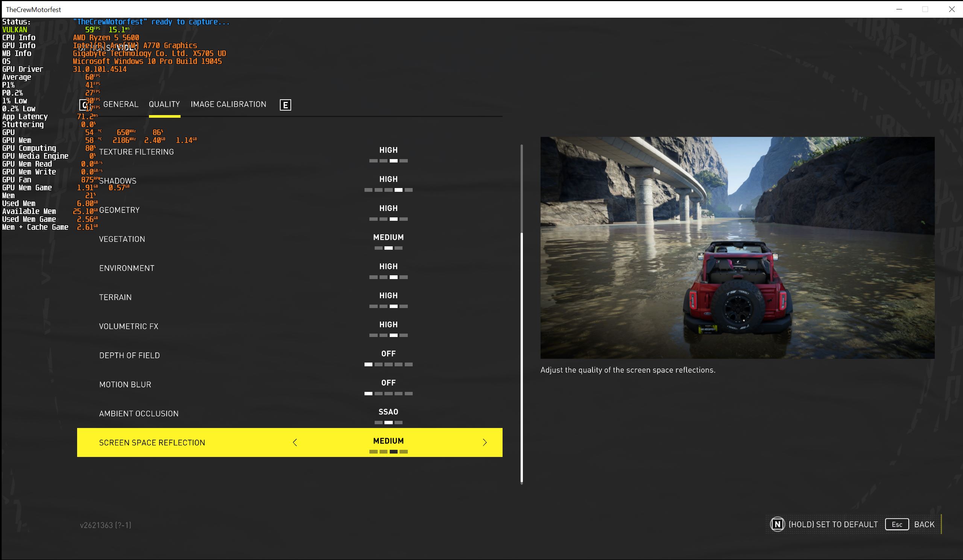Click the Volumetric FX level indicator

click(388, 335)
